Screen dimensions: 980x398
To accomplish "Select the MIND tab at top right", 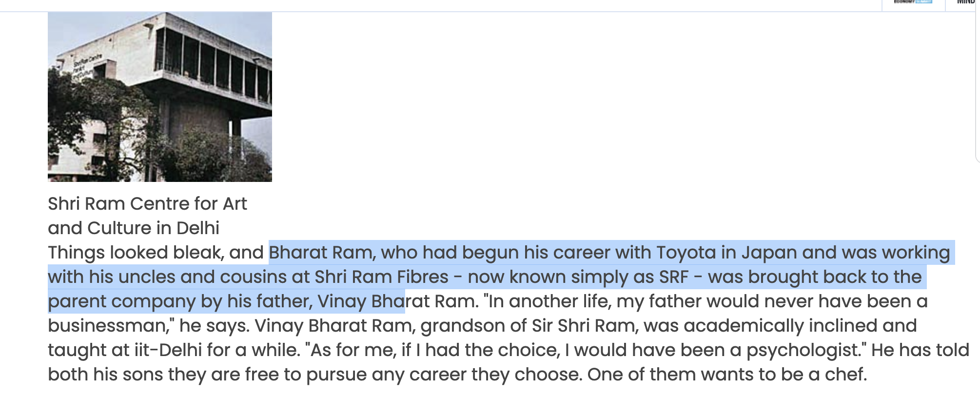I will 965,2.
